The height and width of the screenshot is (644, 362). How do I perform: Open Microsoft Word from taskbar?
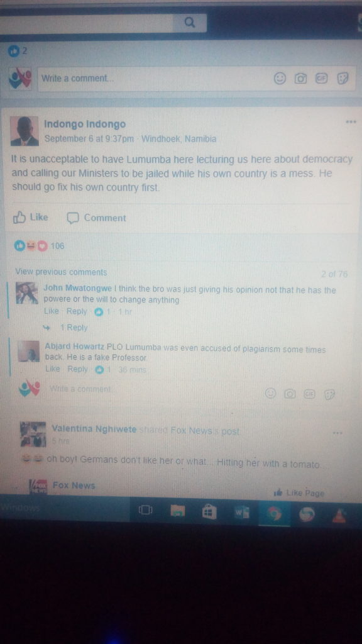pyautogui.click(x=242, y=512)
